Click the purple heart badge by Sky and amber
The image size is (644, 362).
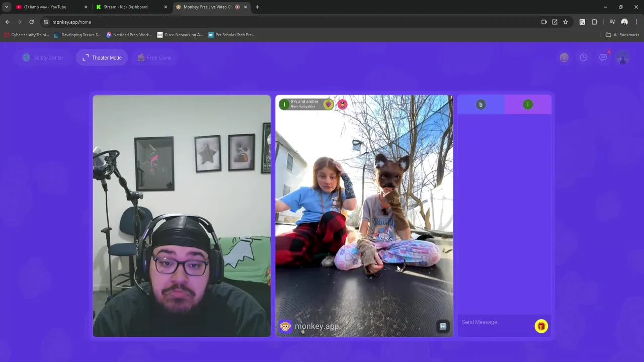click(x=328, y=104)
